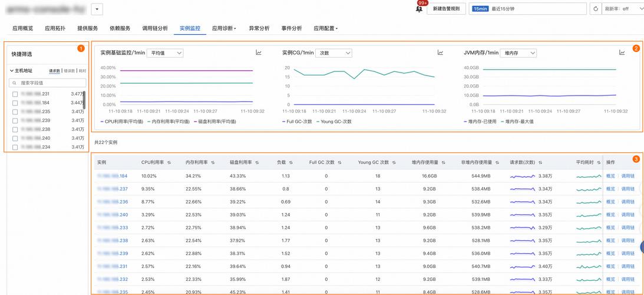Toggle 堆内存-最大值 legend series
The image size is (644, 295).
pyautogui.click(x=517, y=122)
